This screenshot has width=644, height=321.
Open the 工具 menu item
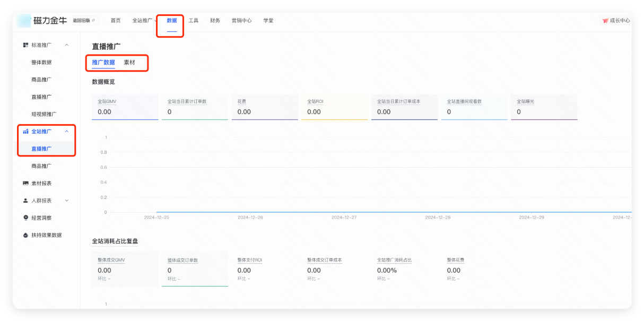tap(193, 20)
